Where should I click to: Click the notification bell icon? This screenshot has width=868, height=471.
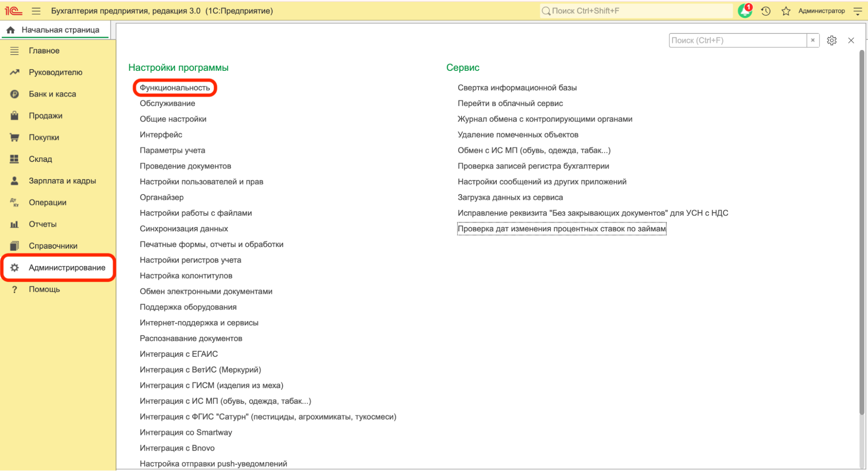pyautogui.click(x=745, y=11)
